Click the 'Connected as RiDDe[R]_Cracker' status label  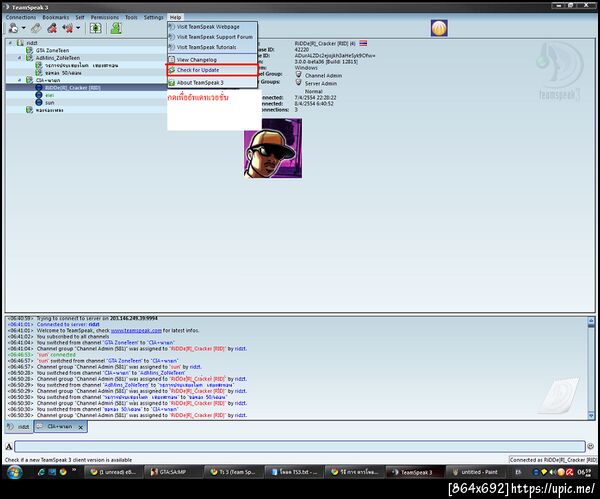point(553,460)
